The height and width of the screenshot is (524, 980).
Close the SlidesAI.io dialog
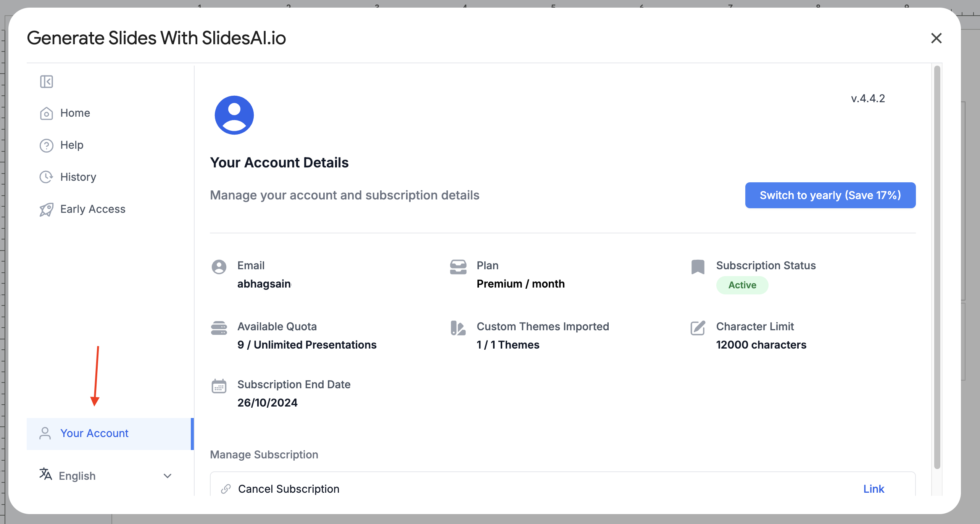point(936,38)
